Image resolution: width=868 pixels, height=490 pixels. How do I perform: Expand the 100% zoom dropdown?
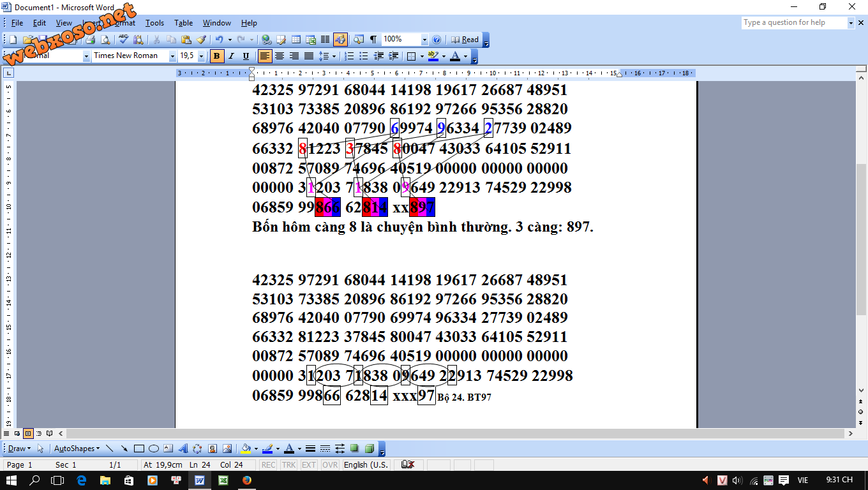(424, 40)
